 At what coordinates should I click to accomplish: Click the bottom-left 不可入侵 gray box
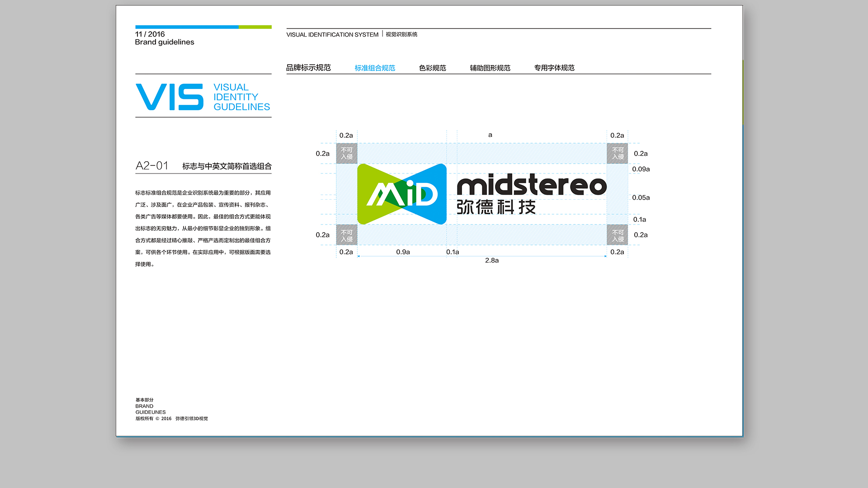pos(347,235)
